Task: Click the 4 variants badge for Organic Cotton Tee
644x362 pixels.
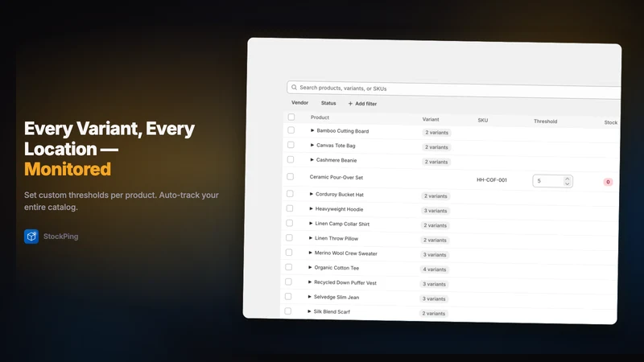Action: tap(434, 269)
